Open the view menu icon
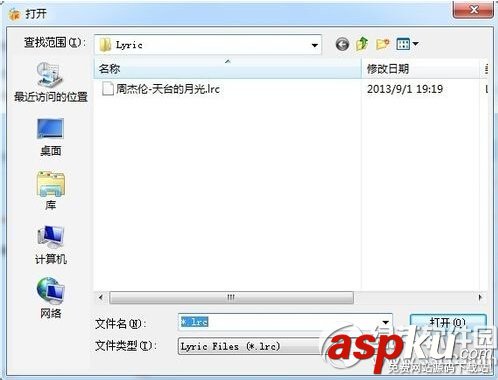This screenshot has width=498, height=380. (x=406, y=44)
